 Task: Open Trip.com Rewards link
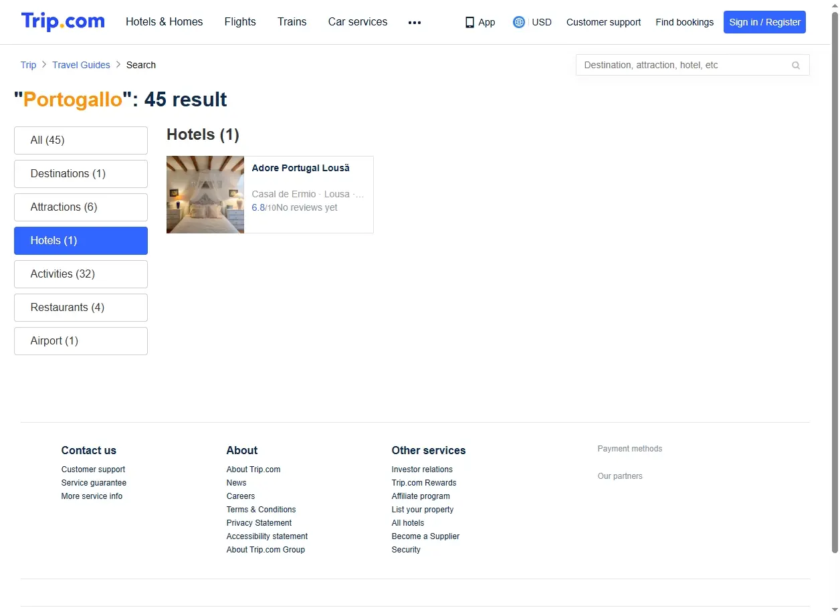(424, 483)
